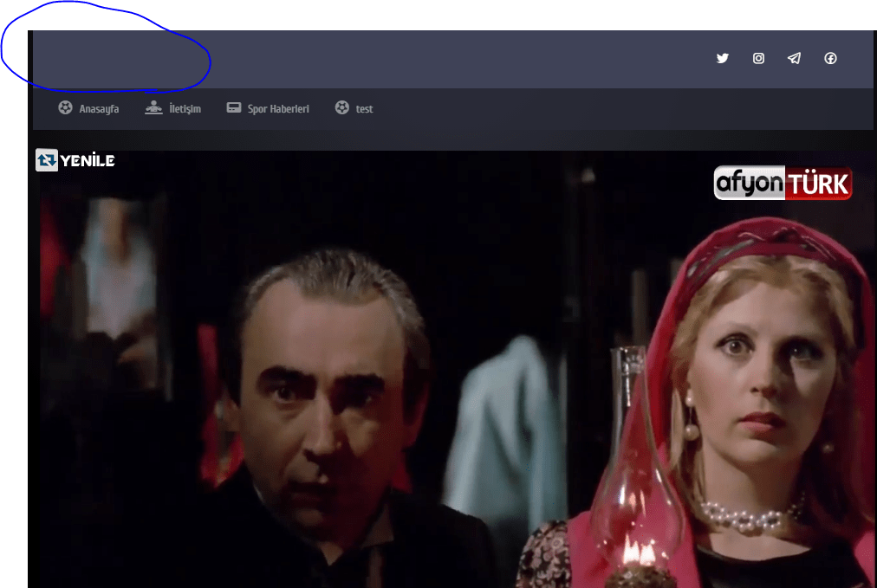
Task: Click the card icon beside Spor Haberleri
Action: click(234, 107)
